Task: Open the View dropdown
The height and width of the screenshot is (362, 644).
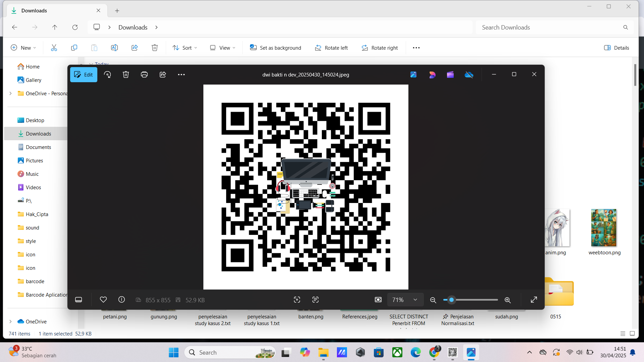Action: point(222,48)
